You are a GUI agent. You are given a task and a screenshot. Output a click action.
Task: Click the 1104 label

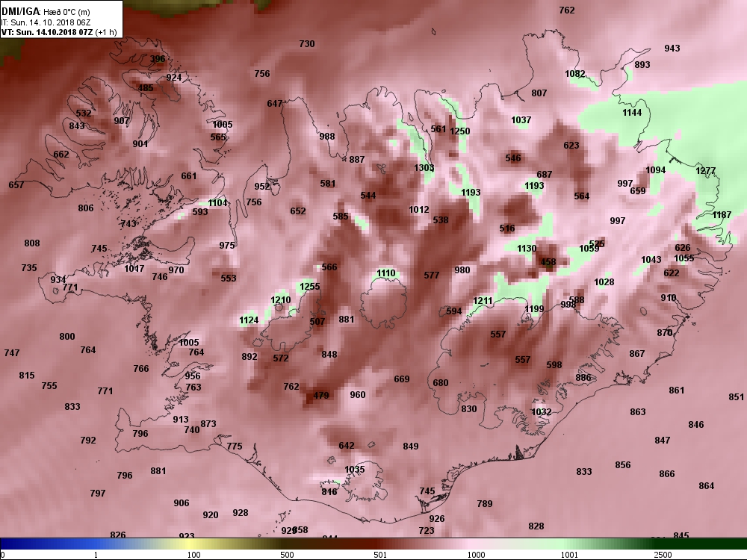pyautogui.click(x=217, y=203)
